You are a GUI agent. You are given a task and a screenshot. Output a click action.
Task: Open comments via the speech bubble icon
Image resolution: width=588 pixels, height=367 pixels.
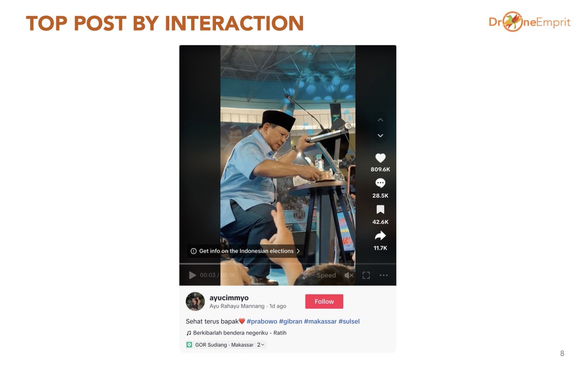point(380,183)
